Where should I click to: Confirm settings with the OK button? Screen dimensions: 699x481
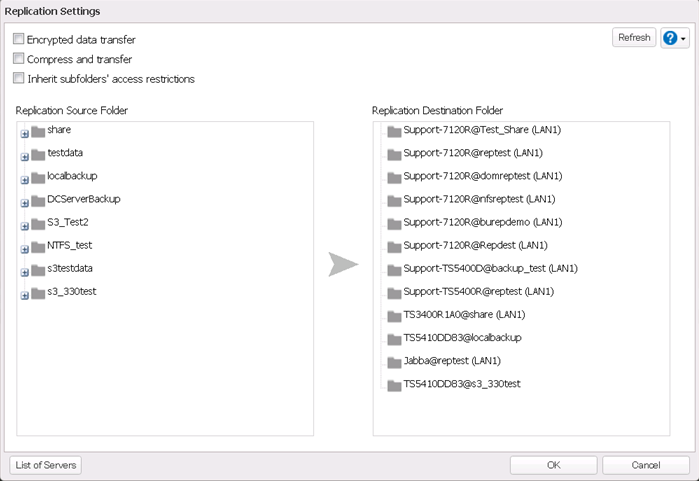pyautogui.click(x=553, y=465)
